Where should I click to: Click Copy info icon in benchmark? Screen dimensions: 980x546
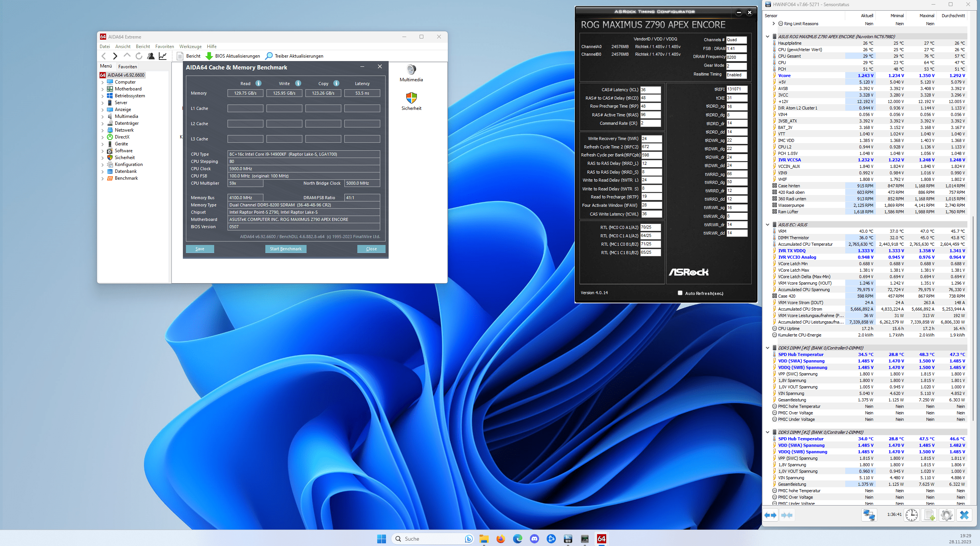(336, 83)
